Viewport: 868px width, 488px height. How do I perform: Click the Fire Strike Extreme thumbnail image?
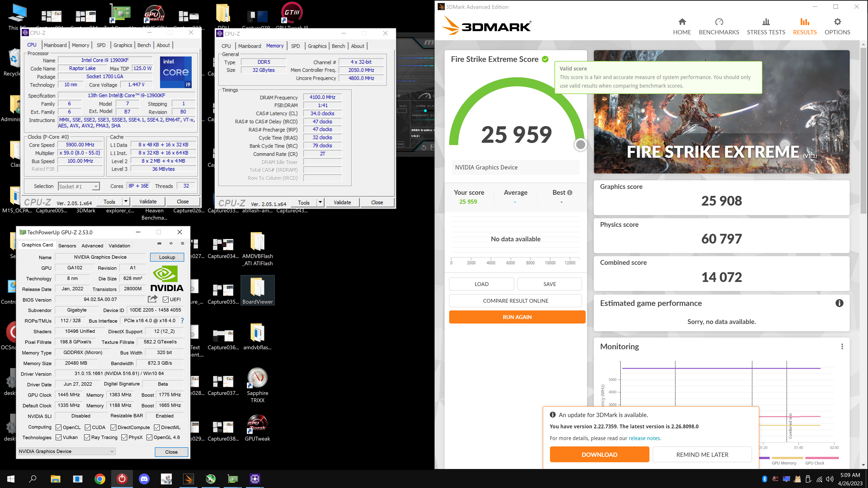coord(722,112)
